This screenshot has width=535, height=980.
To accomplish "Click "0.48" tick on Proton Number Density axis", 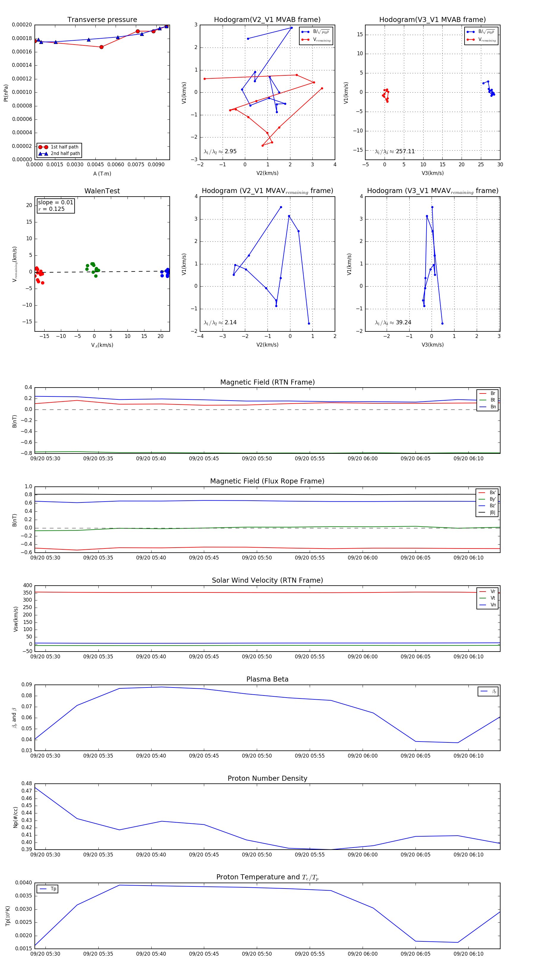I will pyautogui.click(x=27, y=783).
